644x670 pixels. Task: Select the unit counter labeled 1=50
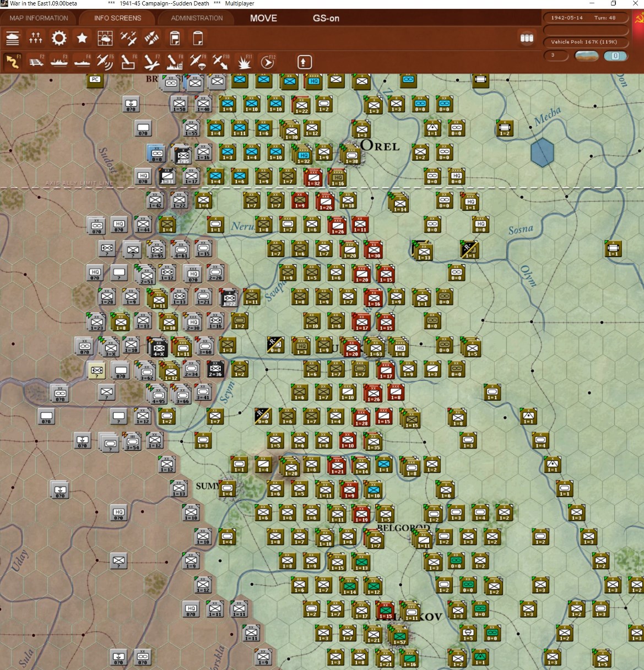tap(179, 103)
